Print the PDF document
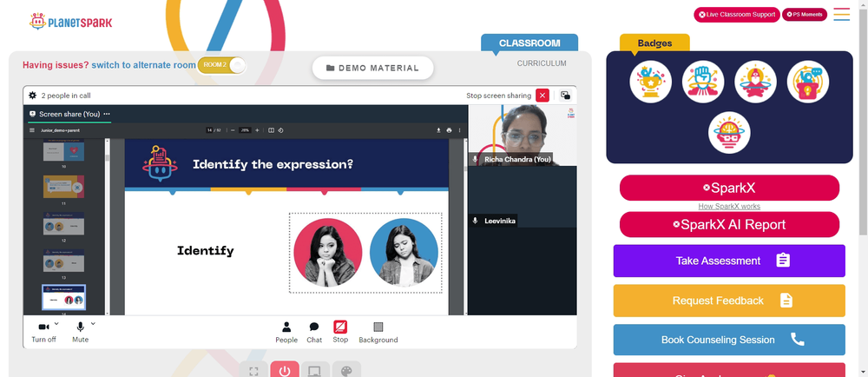 pyautogui.click(x=449, y=130)
